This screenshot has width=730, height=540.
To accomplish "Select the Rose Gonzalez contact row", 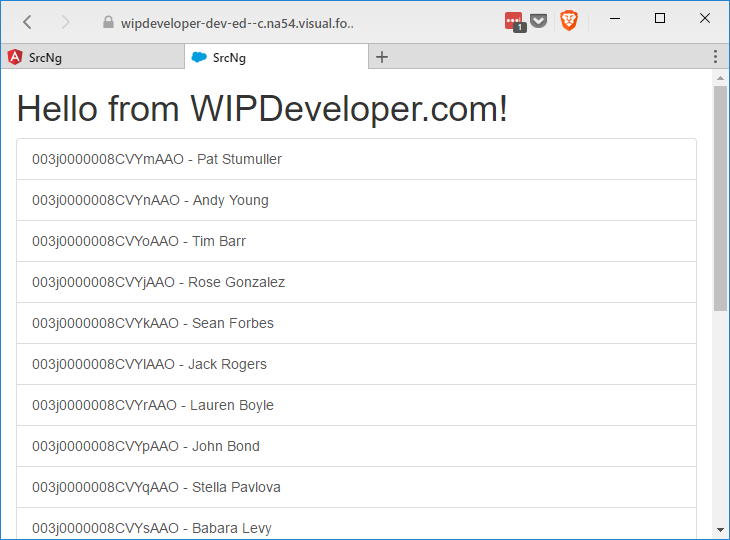I will (357, 282).
